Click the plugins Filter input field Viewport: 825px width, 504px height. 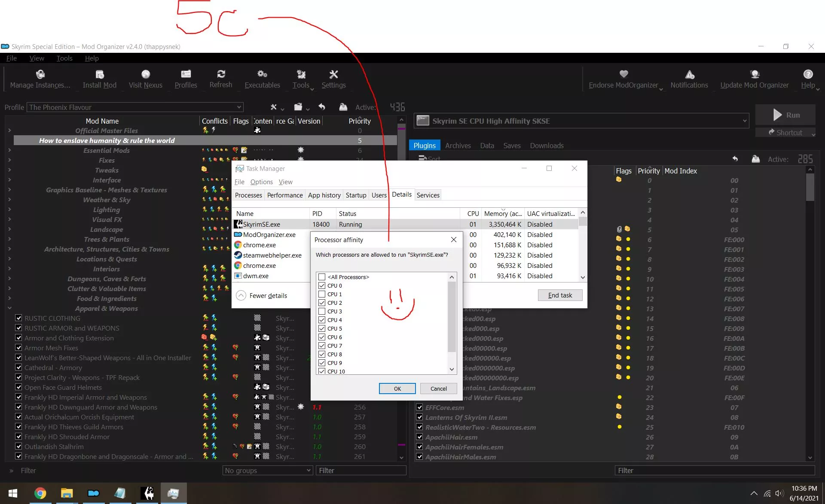point(715,471)
